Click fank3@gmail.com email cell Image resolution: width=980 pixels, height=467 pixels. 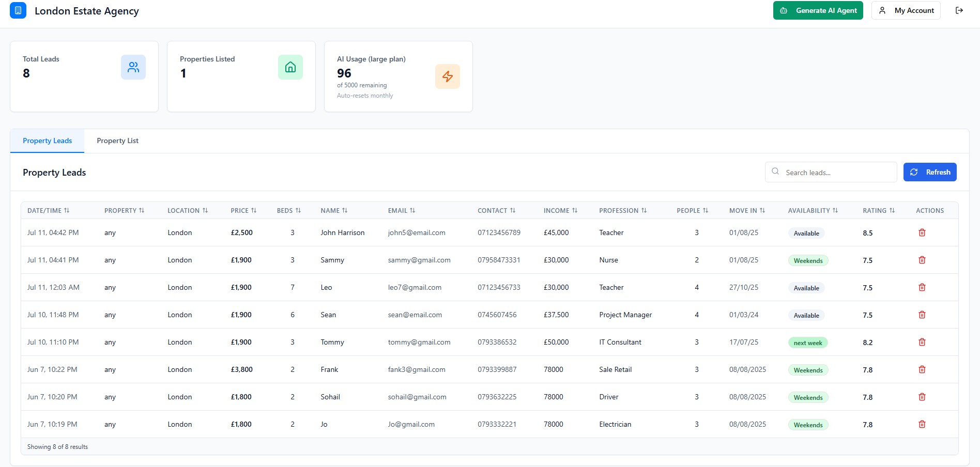pos(417,369)
